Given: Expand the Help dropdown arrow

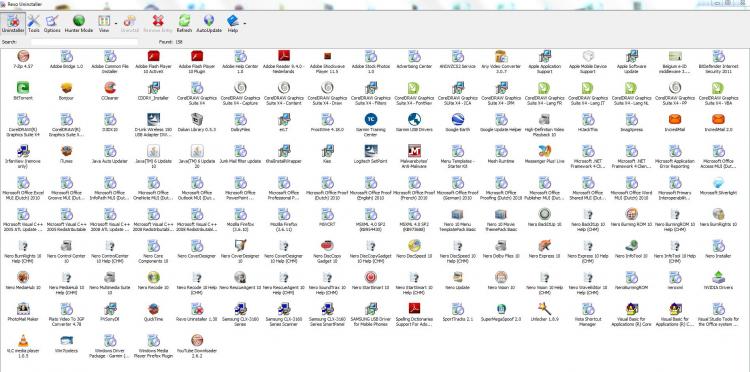Looking at the screenshot, I should [245, 22].
